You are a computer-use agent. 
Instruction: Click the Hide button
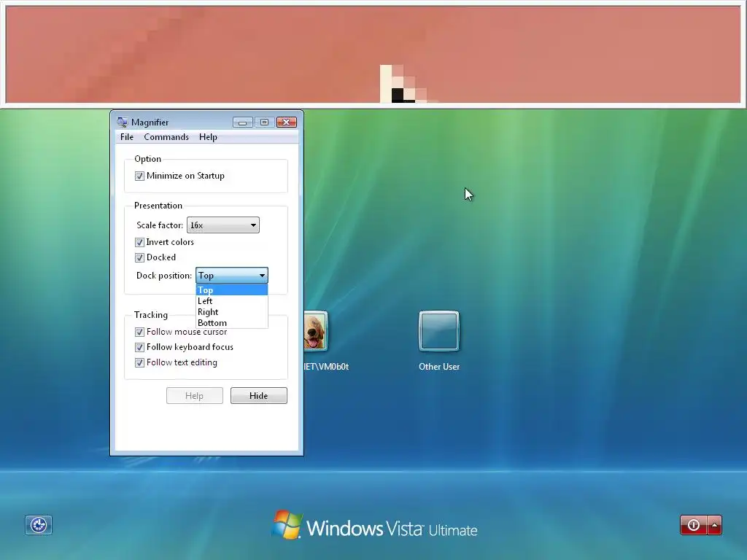pos(259,396)
